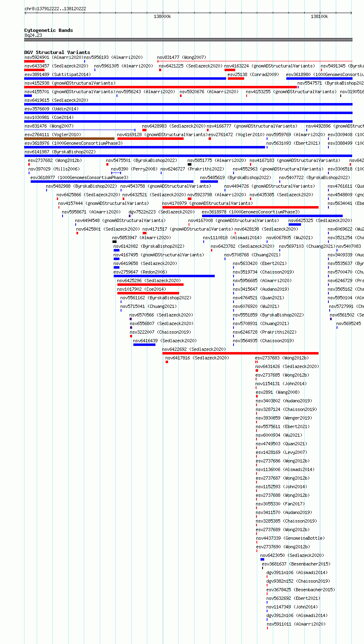This screenshot has height=644, width=364.
Task: Open variant nsv4169128 (gnomADStructuralVariants) label
Action: (162, 135)
